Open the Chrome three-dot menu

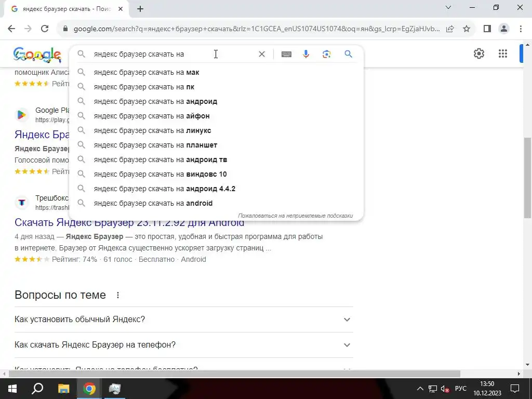pyautogui.click(x=521, y=29)
